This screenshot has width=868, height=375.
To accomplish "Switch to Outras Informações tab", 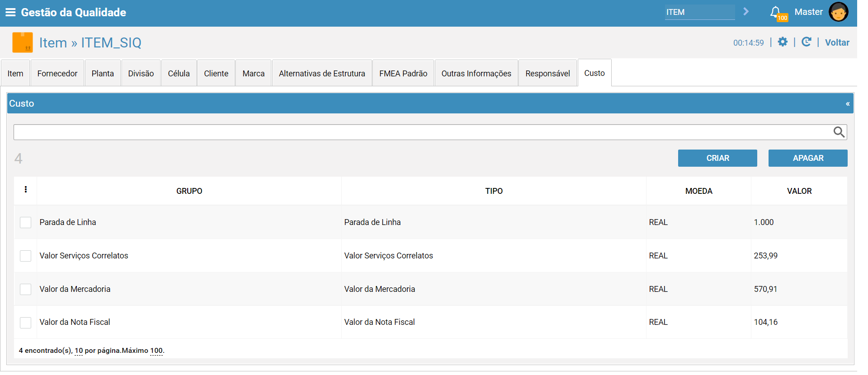I will pos(476,73).
